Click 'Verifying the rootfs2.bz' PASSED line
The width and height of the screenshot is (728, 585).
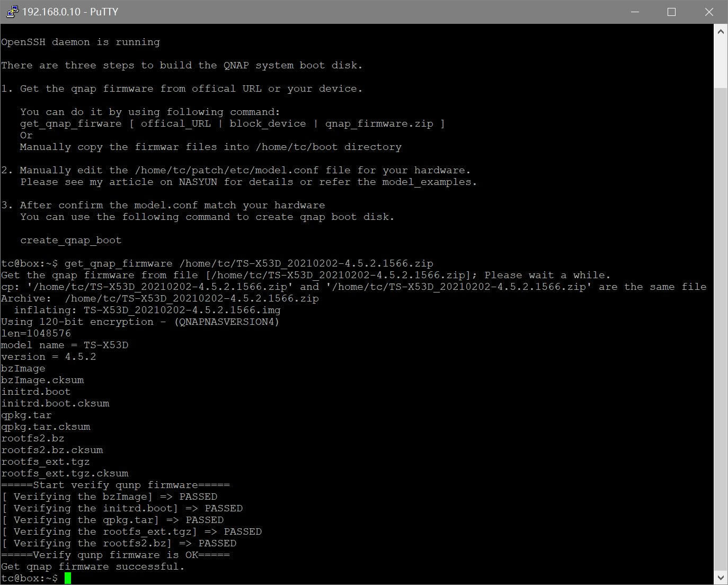pyautogui.click(x=119, y=543)
